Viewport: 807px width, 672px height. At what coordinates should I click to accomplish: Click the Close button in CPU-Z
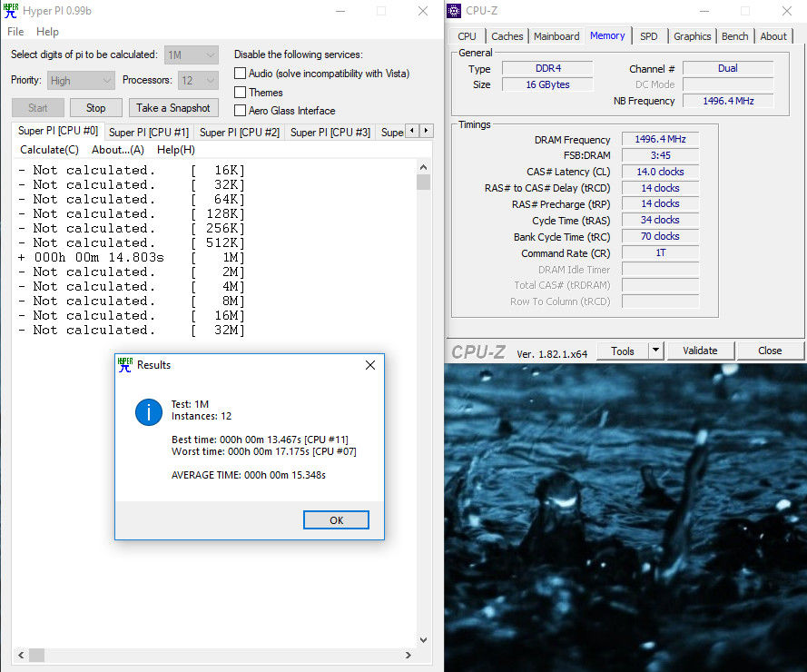coord(770,351)
